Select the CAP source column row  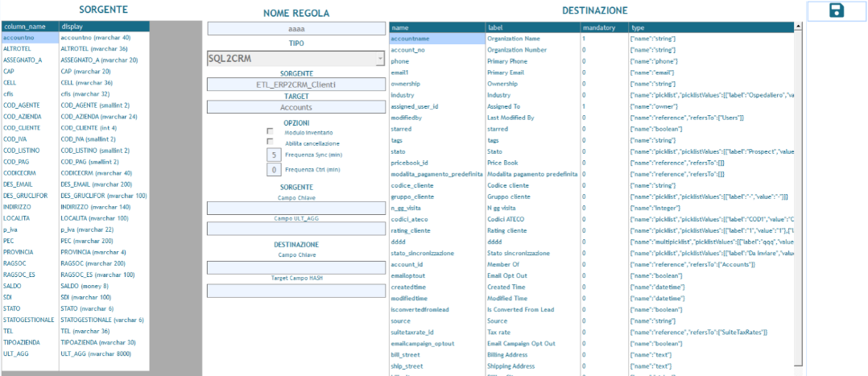tap(30, 72)
